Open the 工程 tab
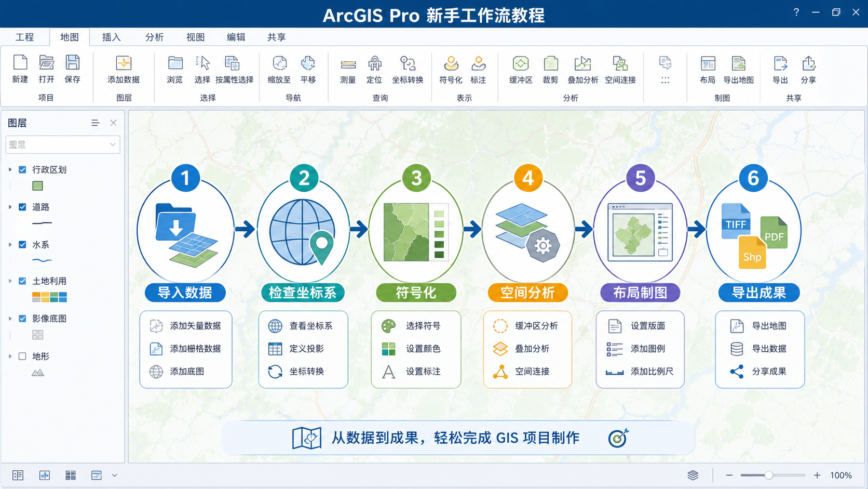Screen dimensions: 868x489 (24, 37)
